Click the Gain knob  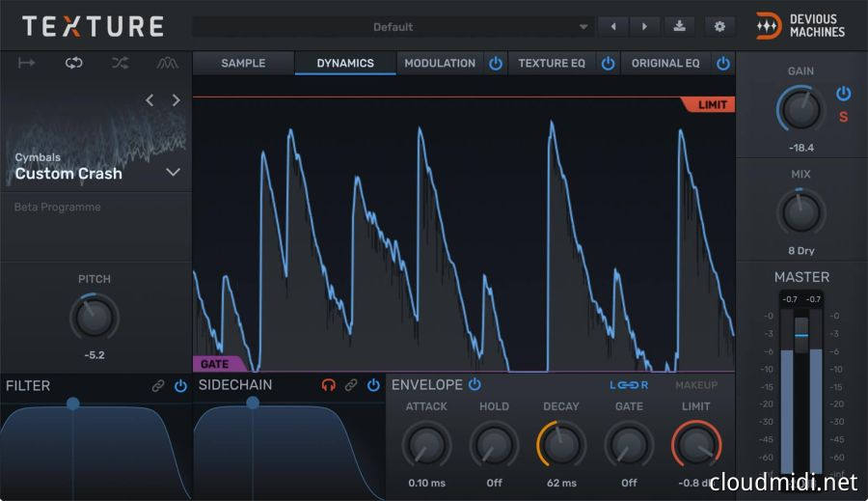[801, 109]
